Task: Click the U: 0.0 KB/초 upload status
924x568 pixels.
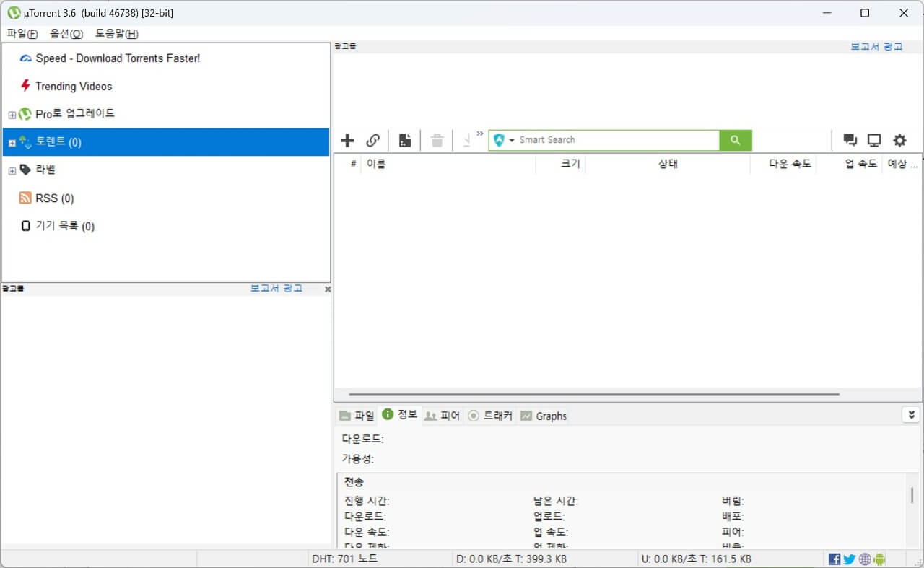Action: pyautogui.click(x=697, y=559)
